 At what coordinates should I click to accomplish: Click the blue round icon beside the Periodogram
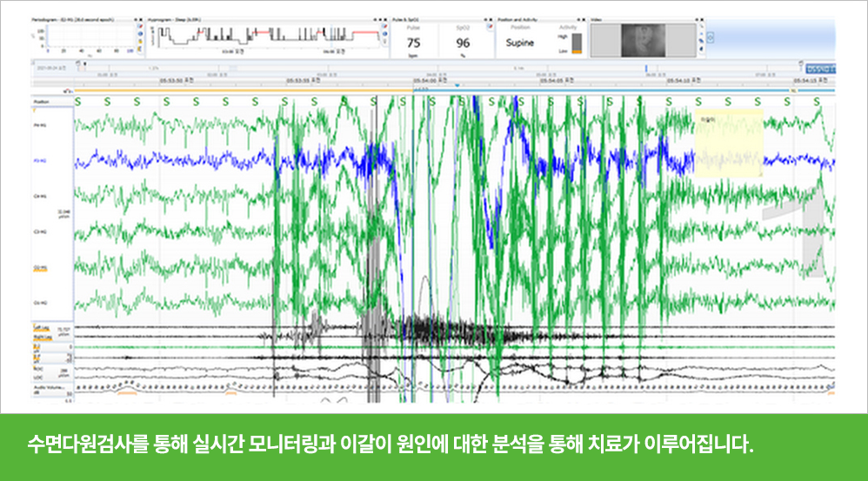pyautogui.click(x=140, y=34)
